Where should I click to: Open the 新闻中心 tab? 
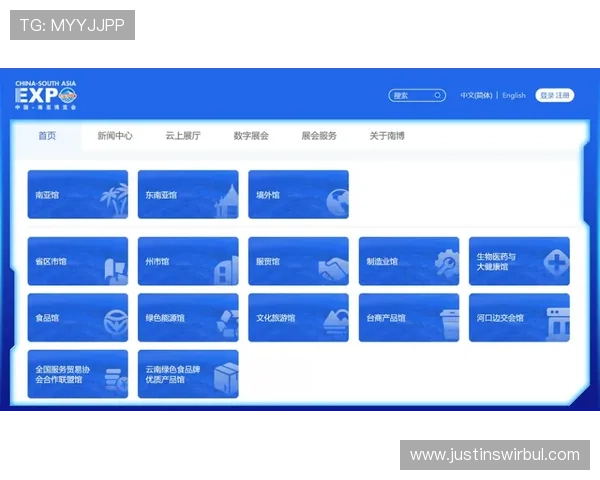click(115, 136)
